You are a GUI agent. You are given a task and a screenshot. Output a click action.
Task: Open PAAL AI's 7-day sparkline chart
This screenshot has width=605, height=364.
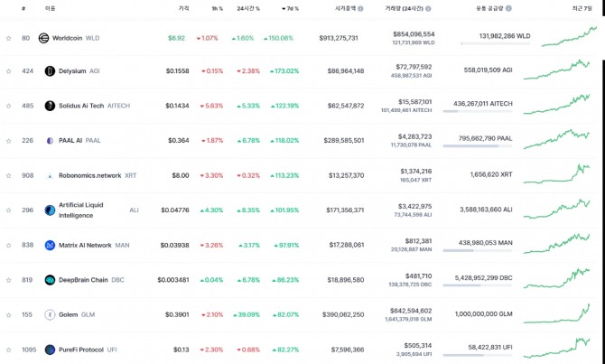556,140
